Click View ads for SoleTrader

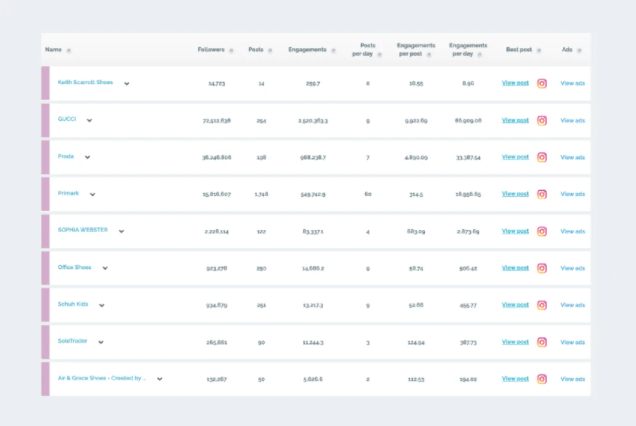point(573,342)
